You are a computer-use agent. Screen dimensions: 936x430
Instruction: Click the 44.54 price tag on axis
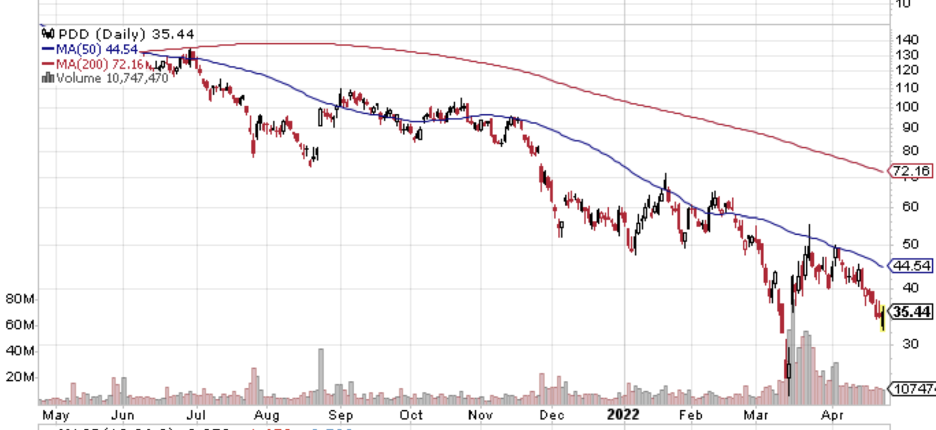[913, 265]
